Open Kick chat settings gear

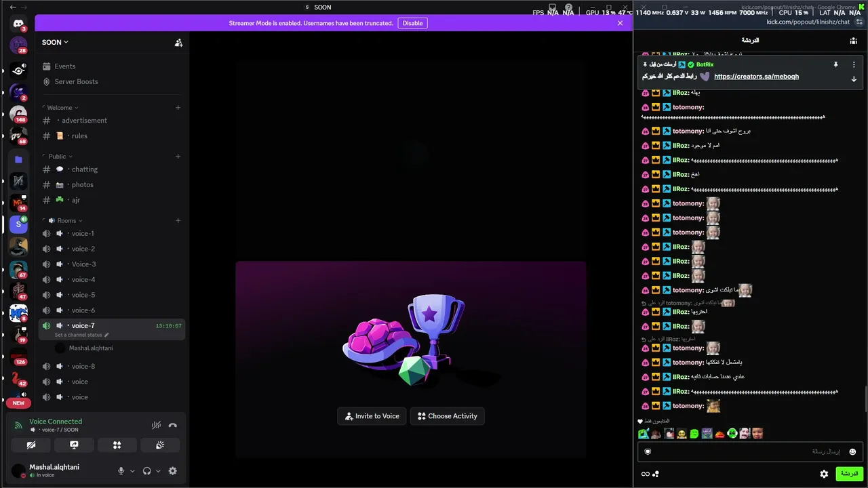coord(824,474)
